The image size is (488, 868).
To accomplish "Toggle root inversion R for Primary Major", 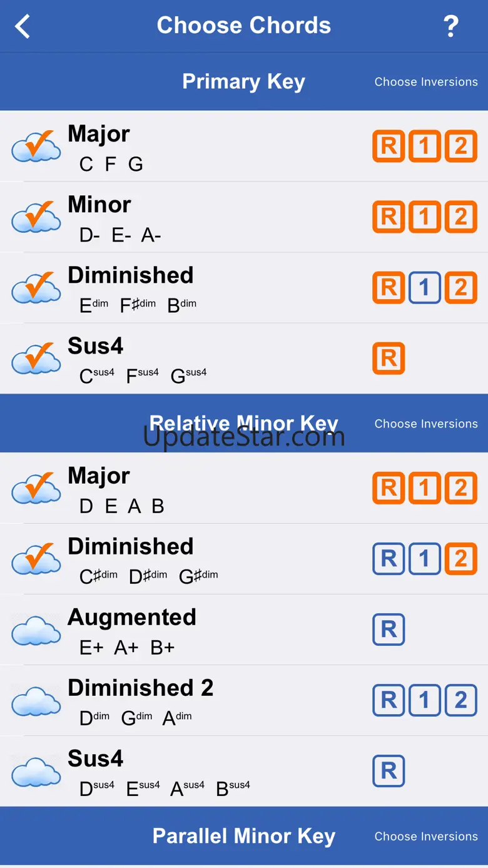I will [389, 146].
